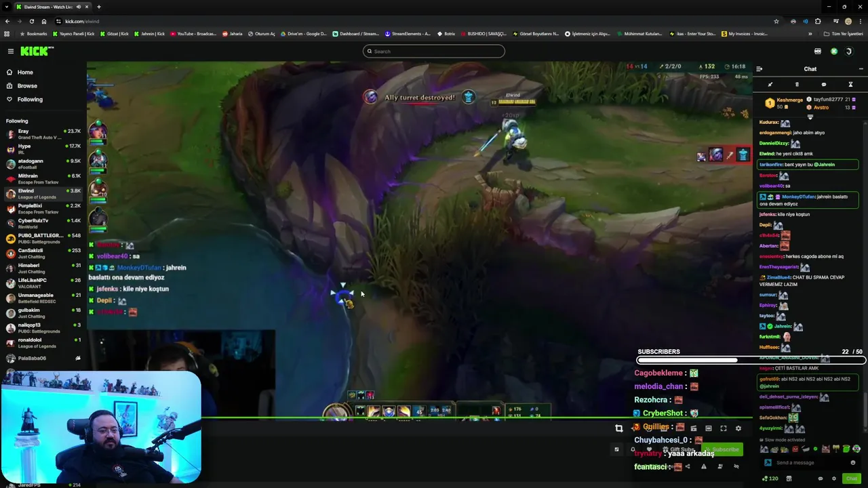Mute the Elwind Stream browser tab
This screenshot has height=488, width=868.
[79, 7]
